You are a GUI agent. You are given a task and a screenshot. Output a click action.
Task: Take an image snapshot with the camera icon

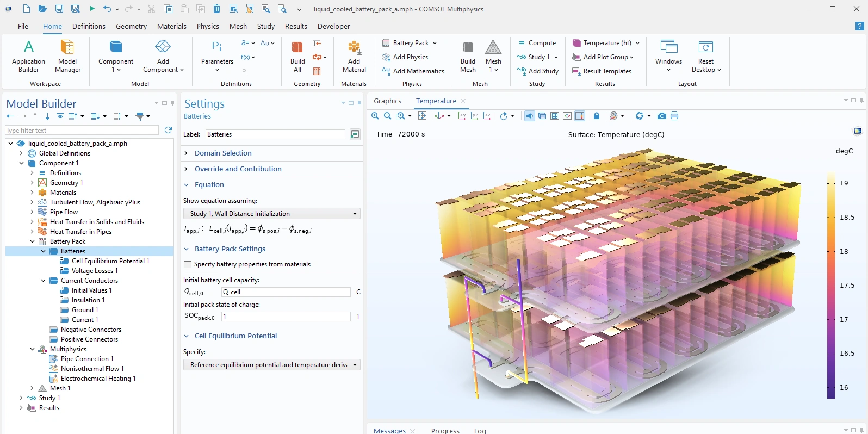click(661, 116)
